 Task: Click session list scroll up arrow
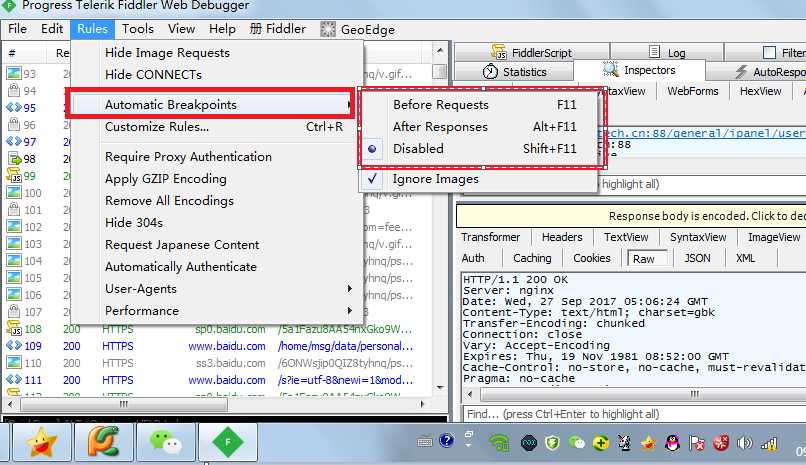coord(439,50)
